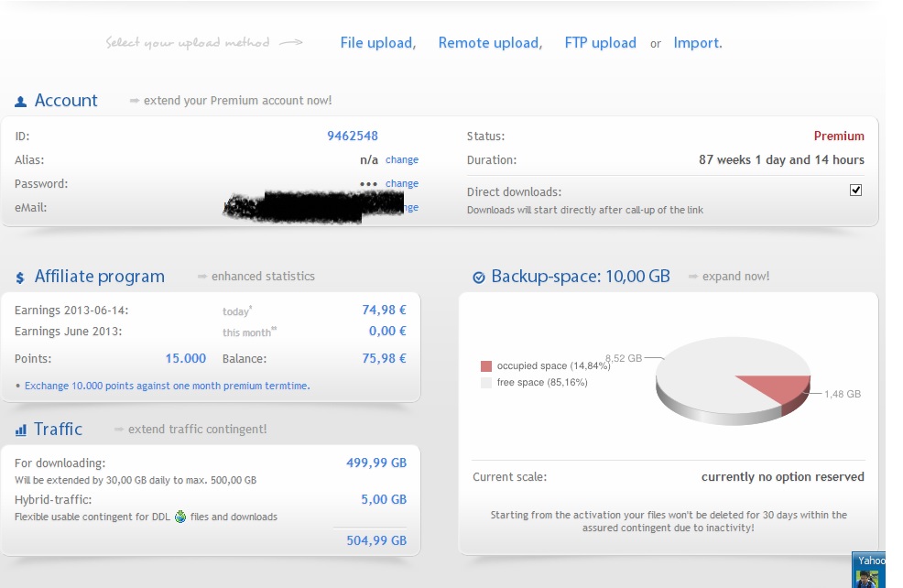This screenshot has width=903, height=588.
Task: Change the account Alias
Action: tap(402, 160)
